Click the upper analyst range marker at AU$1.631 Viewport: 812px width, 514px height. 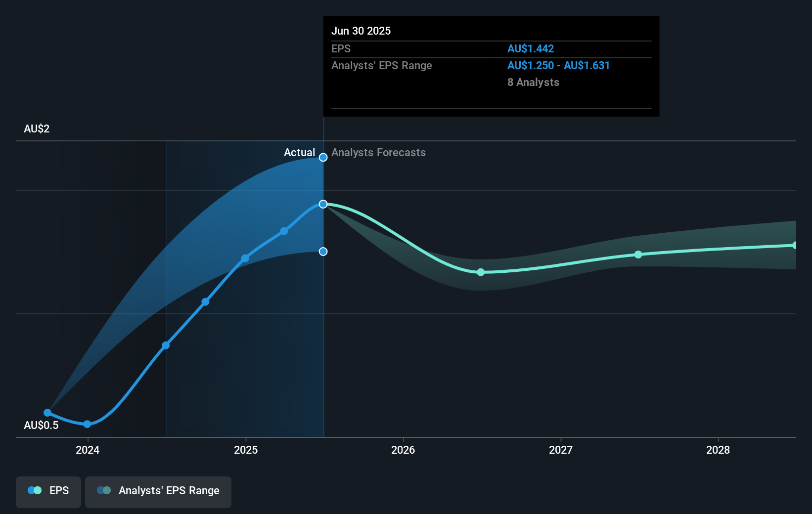[323, 158]
